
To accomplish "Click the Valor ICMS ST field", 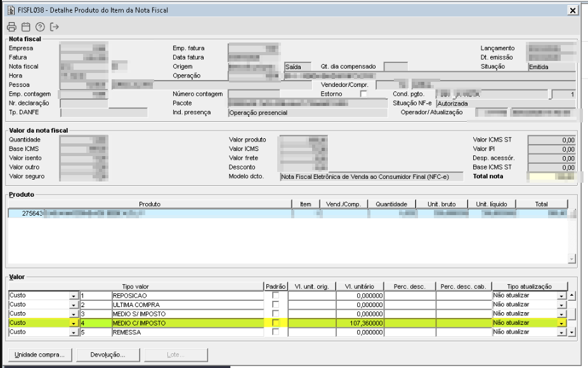I will click(x=551, y=140).
